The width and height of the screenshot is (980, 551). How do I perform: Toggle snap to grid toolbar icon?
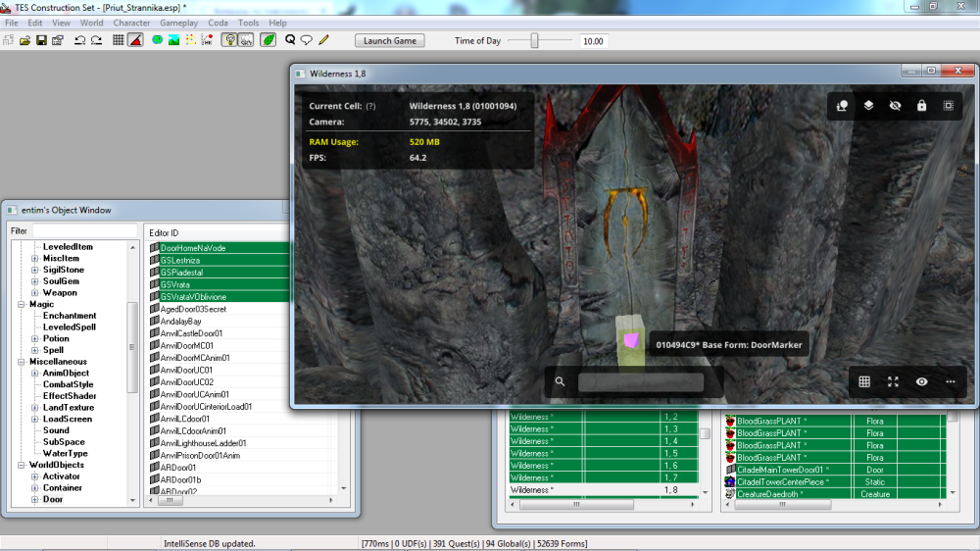[x=119, y=40]
